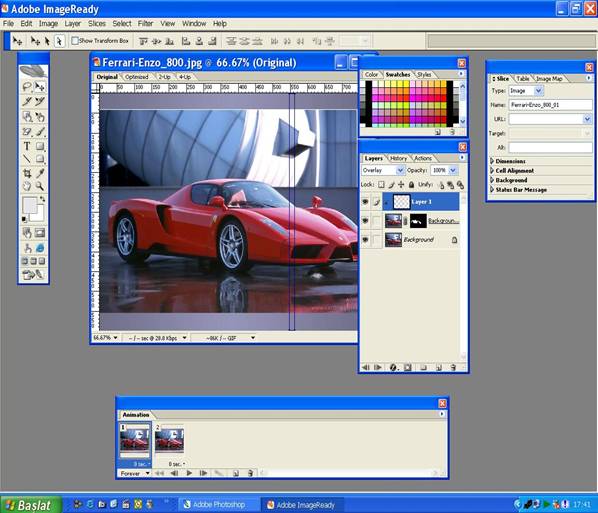Click the Tween frames icon
Viewport: 598px width, 513px height.
[x=218, y=473]
